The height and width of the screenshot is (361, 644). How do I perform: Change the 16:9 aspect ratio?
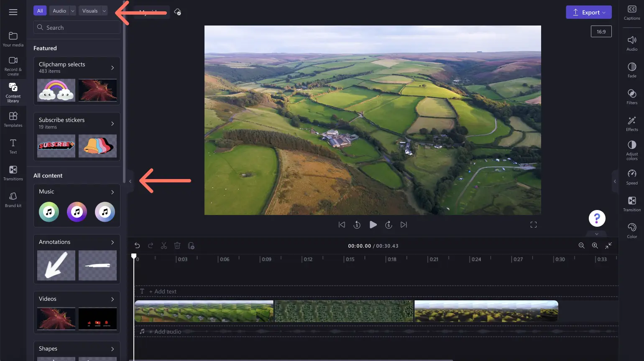[601, 31]
